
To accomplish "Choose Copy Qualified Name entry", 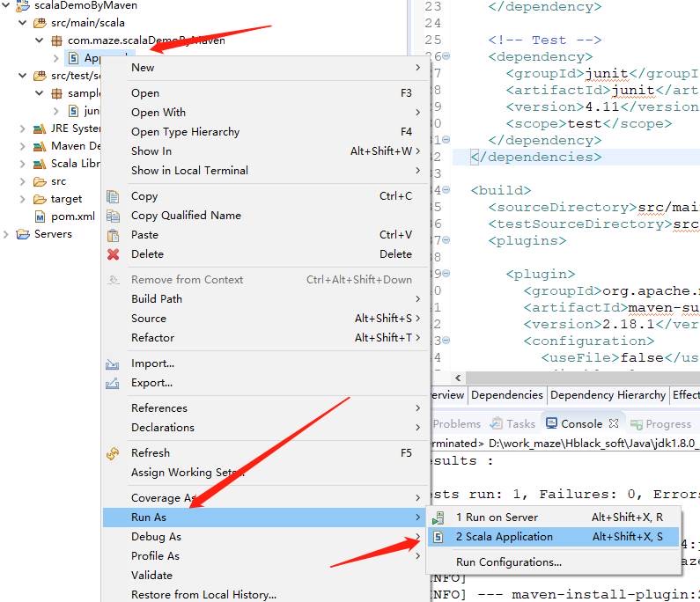I will pos(186,216).
